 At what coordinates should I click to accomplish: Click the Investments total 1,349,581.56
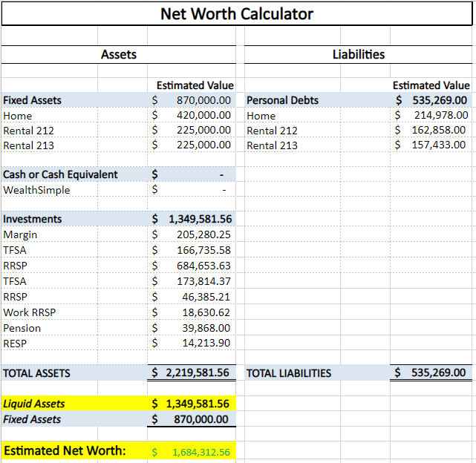click(x=192, y=219)
